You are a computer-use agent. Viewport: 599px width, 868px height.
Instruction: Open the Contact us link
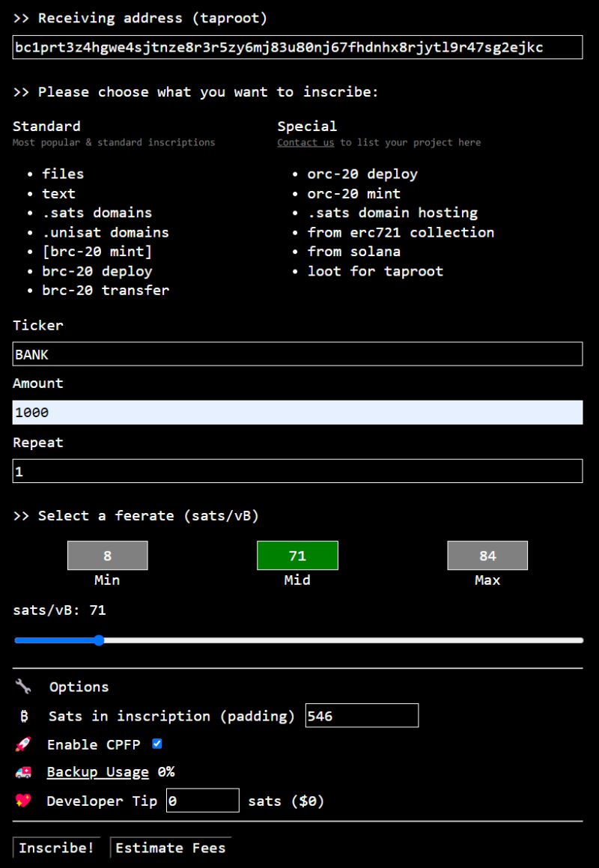pos(305,142)
